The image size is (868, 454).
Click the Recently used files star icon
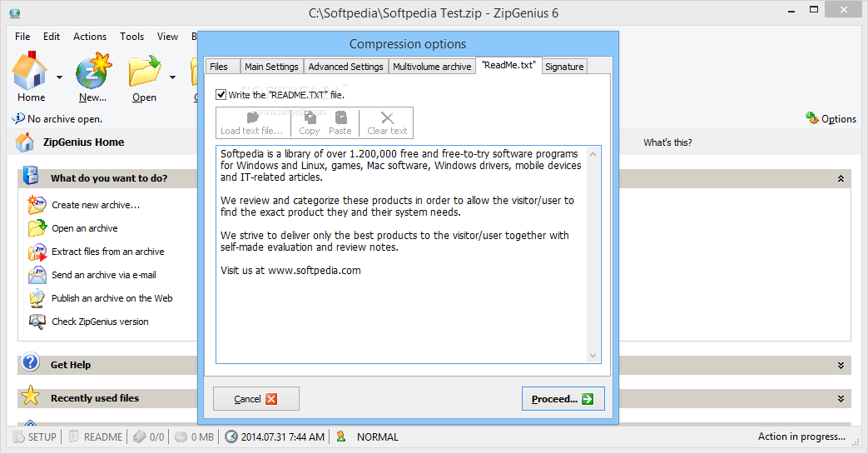[31, 396]
